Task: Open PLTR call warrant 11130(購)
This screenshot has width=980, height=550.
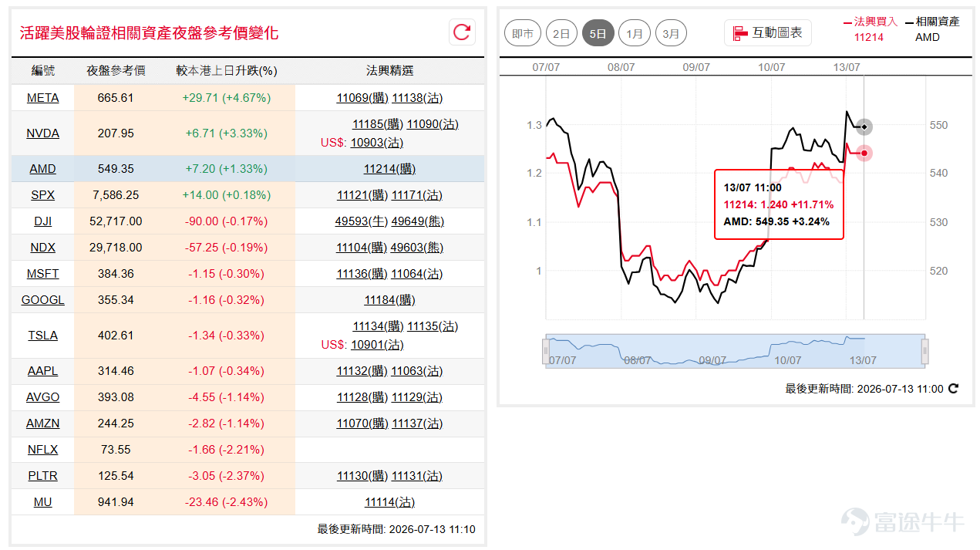Action: coord(362,476)
